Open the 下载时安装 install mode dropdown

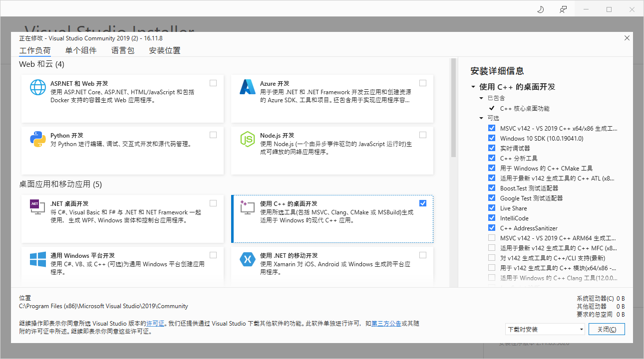(x=545, y=330)
